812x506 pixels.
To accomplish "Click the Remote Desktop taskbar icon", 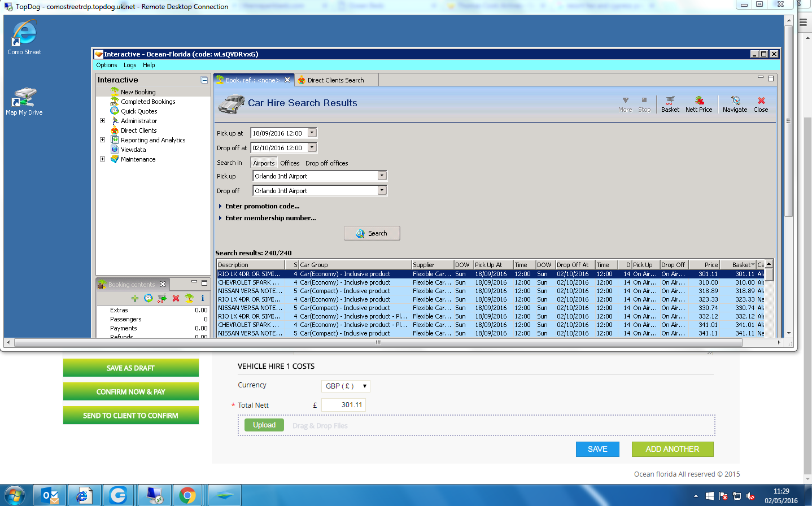I will click(x=155, y=495).
